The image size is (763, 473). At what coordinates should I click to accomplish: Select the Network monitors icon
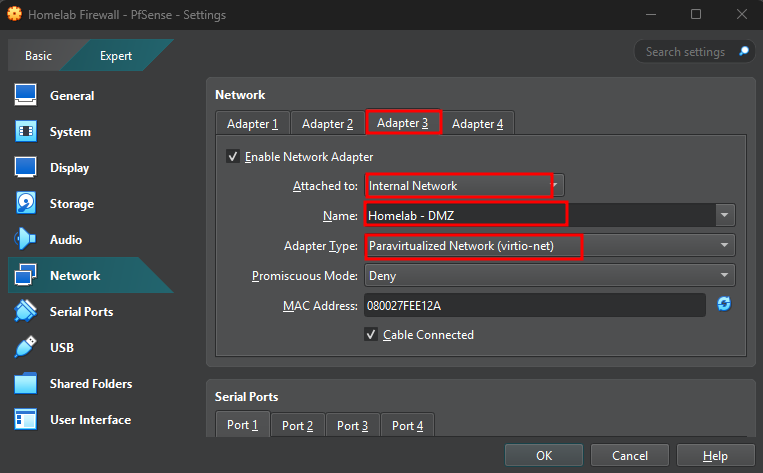pyautogui.click(x=25, y=275)
